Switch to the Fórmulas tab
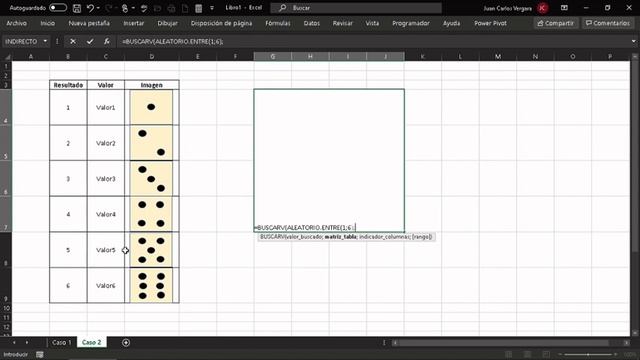The height and width of the screenshot is (360, 640). (x=278, y=23)
